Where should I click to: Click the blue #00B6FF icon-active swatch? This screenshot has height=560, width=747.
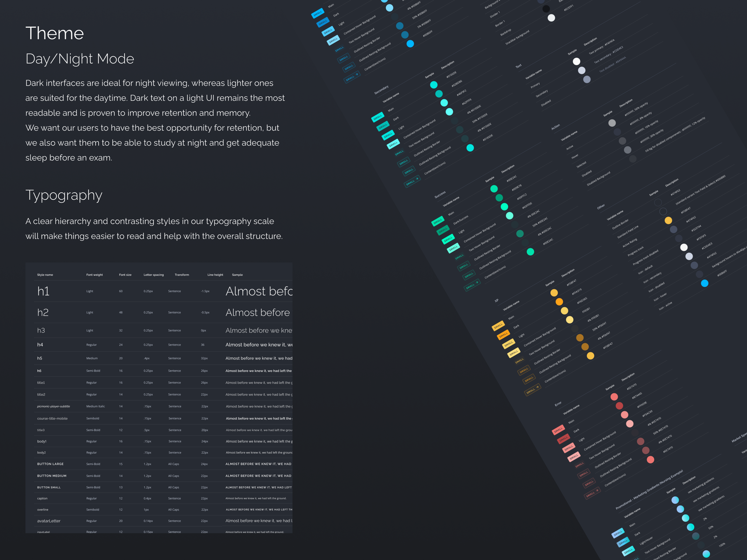click(705, 283)
